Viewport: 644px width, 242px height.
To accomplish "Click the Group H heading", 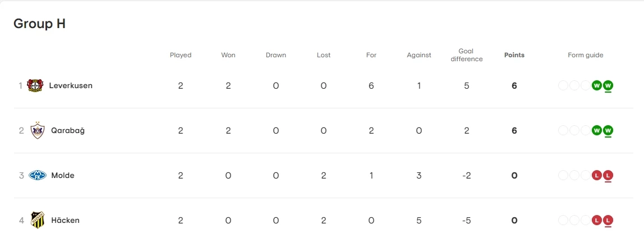I will 40,24.
